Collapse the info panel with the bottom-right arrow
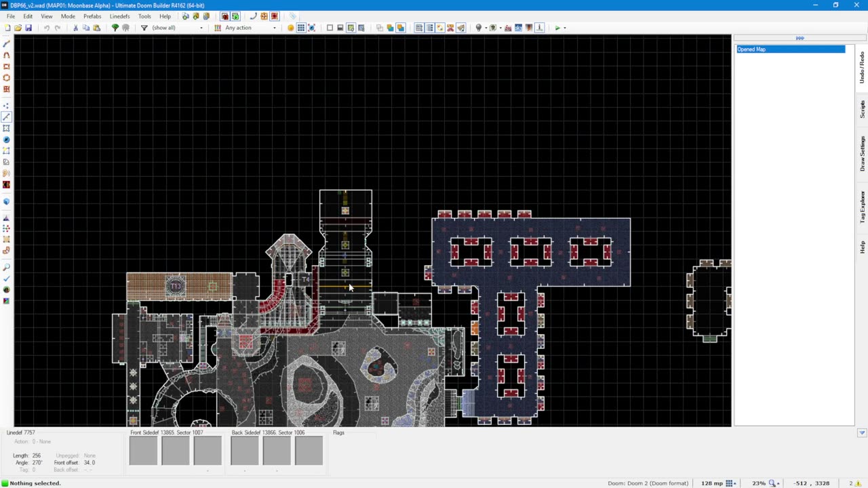The width and height of the screenshot is (868, 488). (x=862, y=433)
